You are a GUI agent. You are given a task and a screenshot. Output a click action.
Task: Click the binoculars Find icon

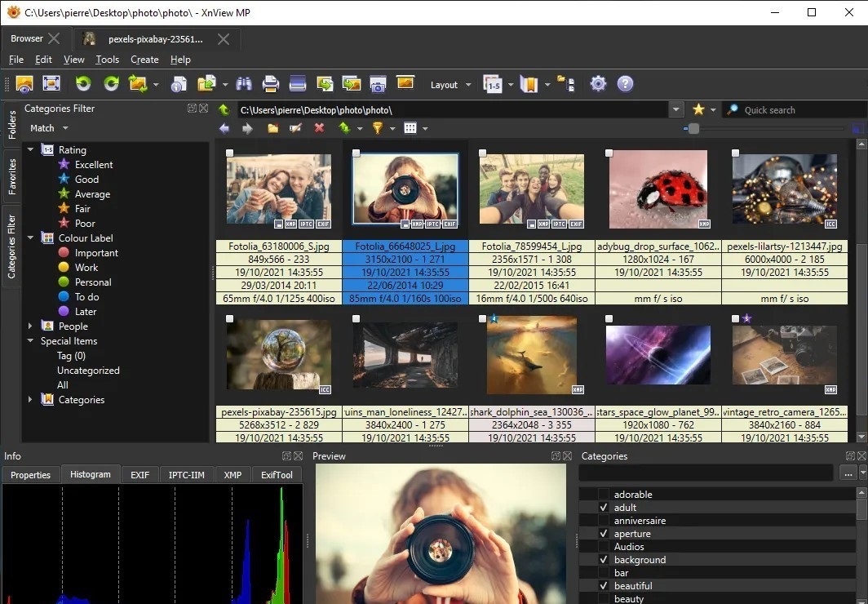[243, 84]
